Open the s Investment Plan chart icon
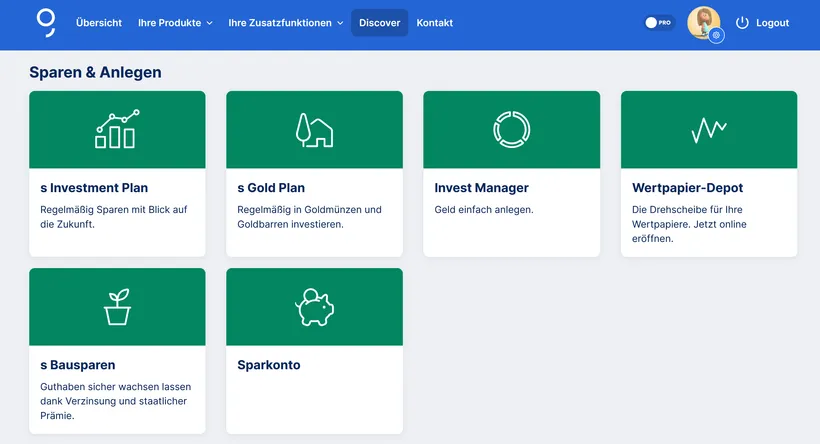Viewport: 820px width, 444px height. pos(117,130)
